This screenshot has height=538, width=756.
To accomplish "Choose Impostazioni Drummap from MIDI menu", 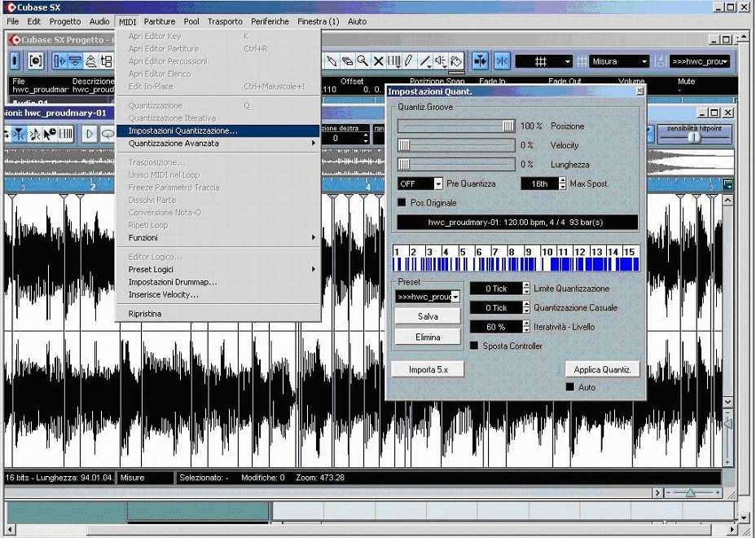I will pyautogui.click(x=173, y=282).
